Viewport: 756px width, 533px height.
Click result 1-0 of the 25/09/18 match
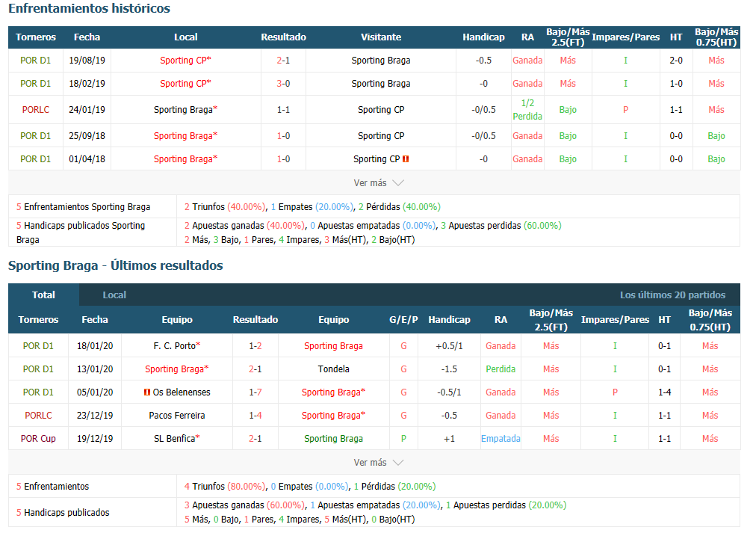pyautogui.click(x=284, y=135)
